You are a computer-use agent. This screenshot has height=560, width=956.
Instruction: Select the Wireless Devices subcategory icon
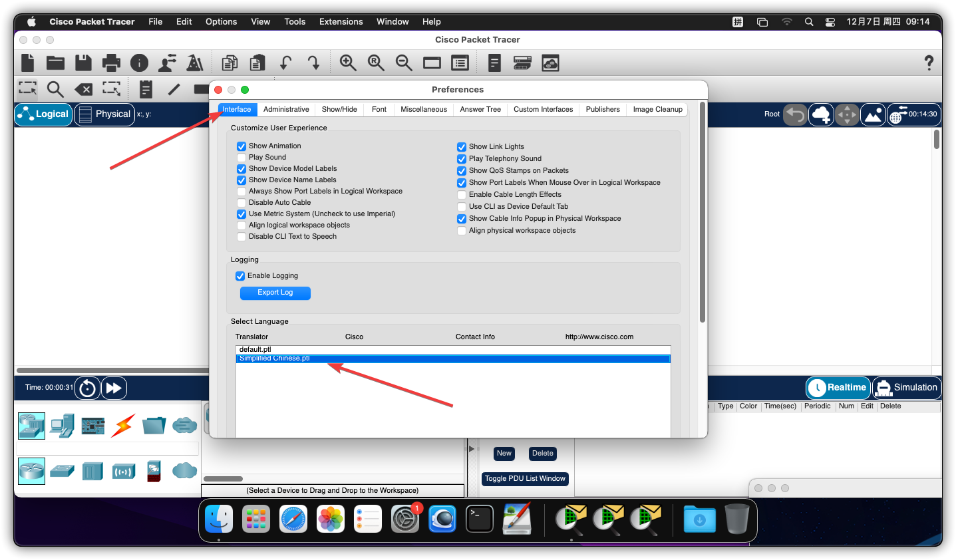[123, 472]
